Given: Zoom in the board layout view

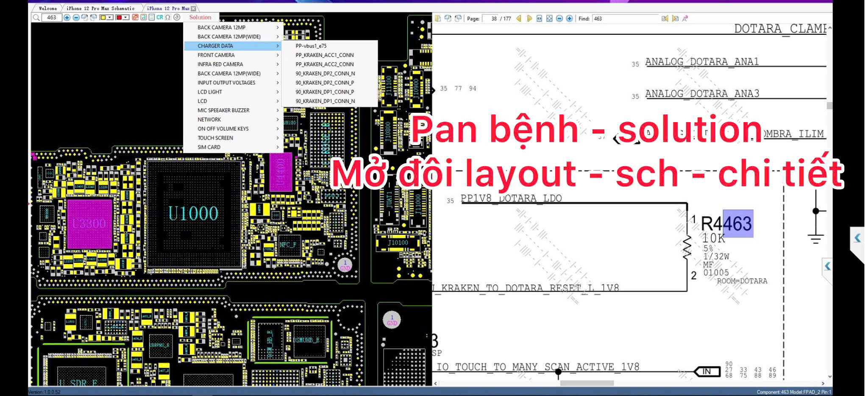Looking at the screenshot, I should tap(67, 17).
